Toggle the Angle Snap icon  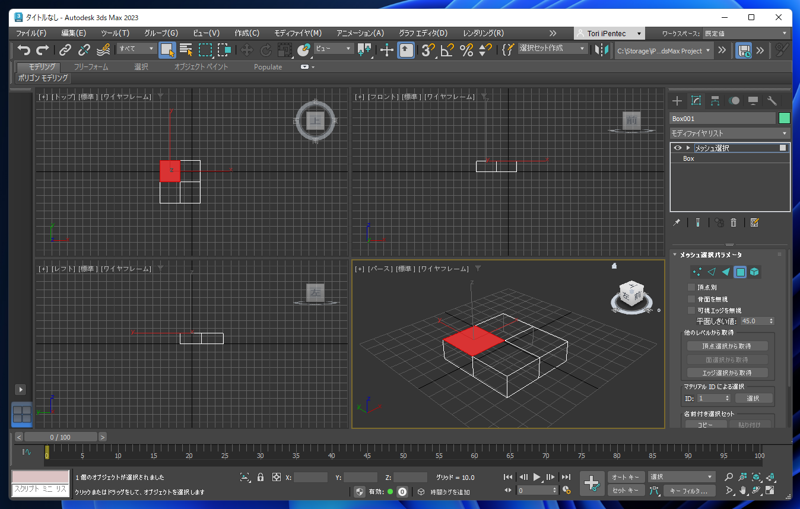point(447,50)
